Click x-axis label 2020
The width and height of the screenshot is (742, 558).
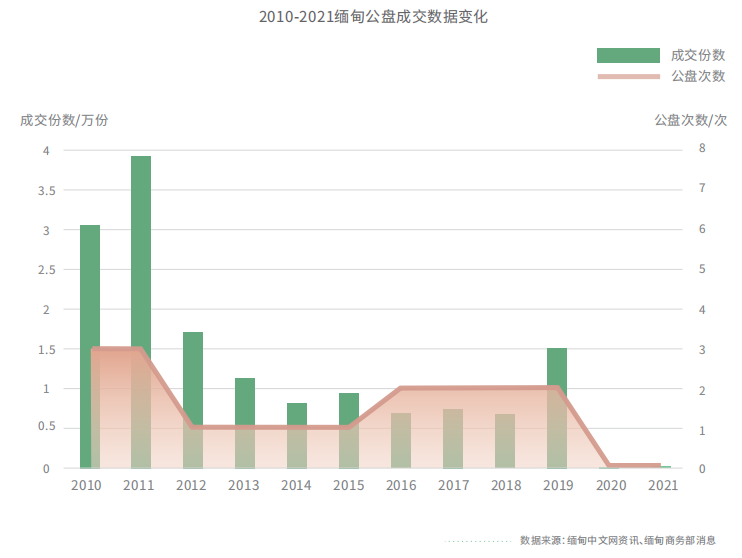click(611, 486)
